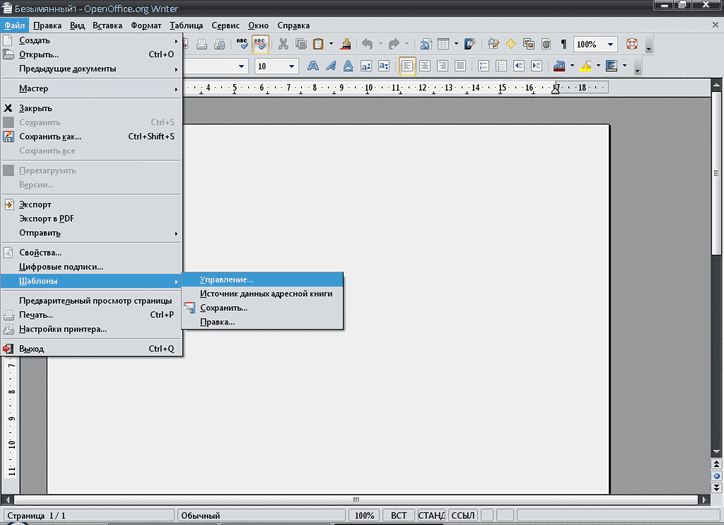Enable Justified paragraph alignment
The image size is (724, 525).
[460, 66]
